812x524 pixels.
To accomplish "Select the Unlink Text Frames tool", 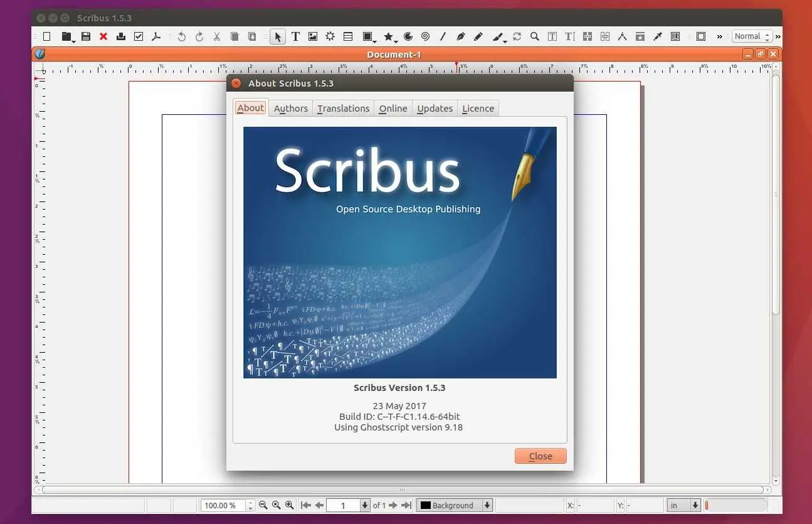I will click(x=605, y=37).
